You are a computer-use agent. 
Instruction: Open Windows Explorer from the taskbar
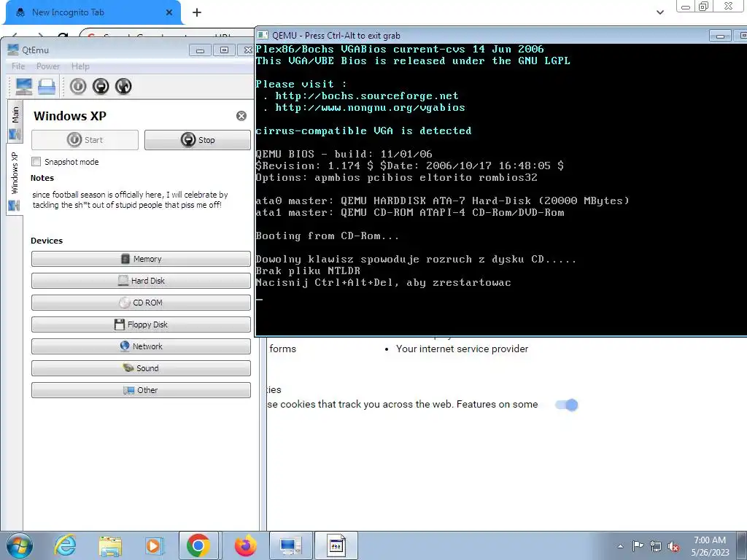click(x=110, y=545)
